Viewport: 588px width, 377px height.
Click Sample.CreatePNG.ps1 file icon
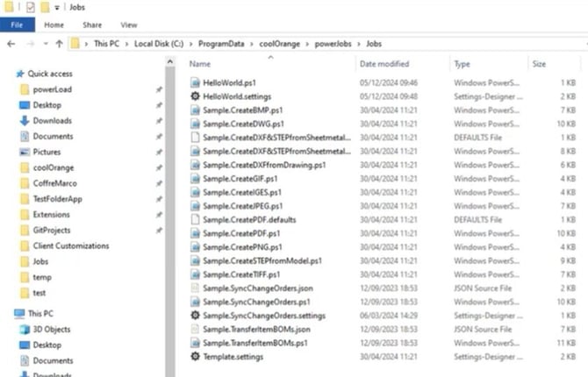[x=195, y=247]
